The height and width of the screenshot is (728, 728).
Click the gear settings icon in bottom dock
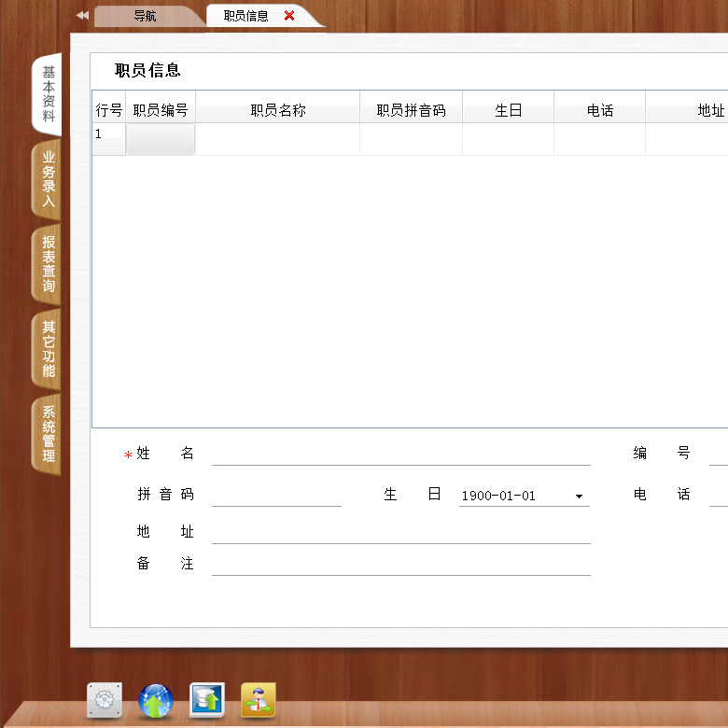[105, 700]
